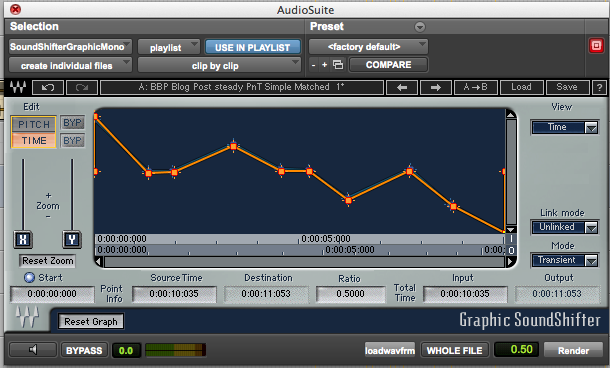Click the 0.0 level value field
This screenshot has width=610, height=368.
pyautogui.click(x=126, y=350)
